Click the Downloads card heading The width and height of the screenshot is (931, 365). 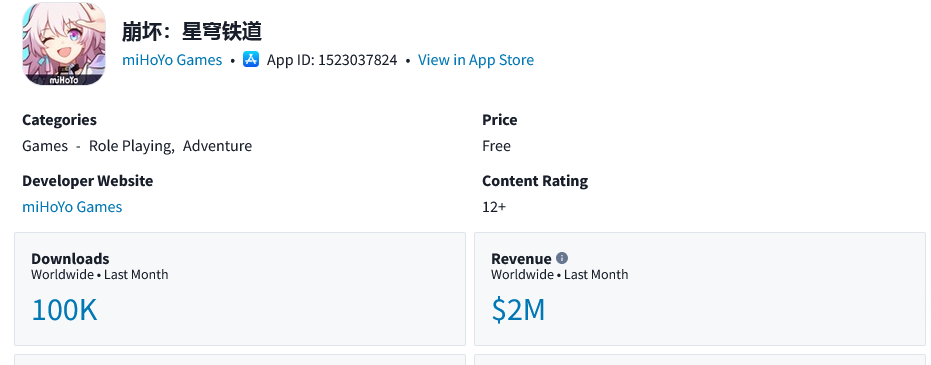[70, 259]
